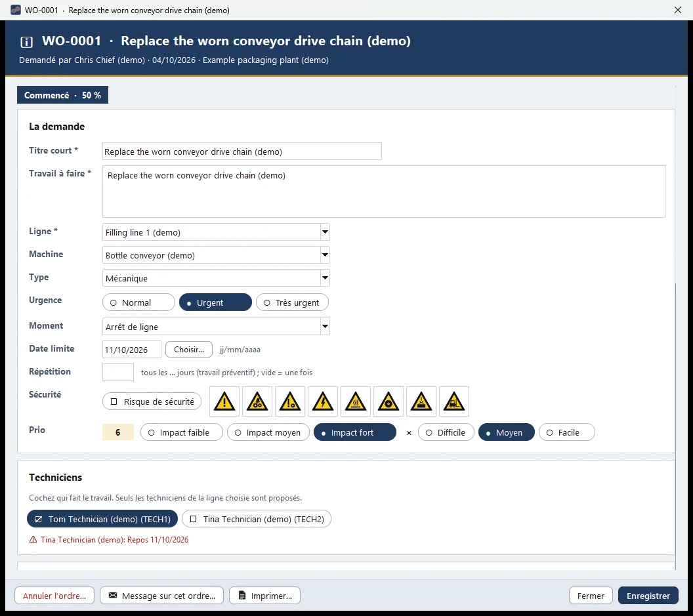This screenshot has width=693, height=616.
Task: Click the app icon in the title bar
Action: pos(16,10)
